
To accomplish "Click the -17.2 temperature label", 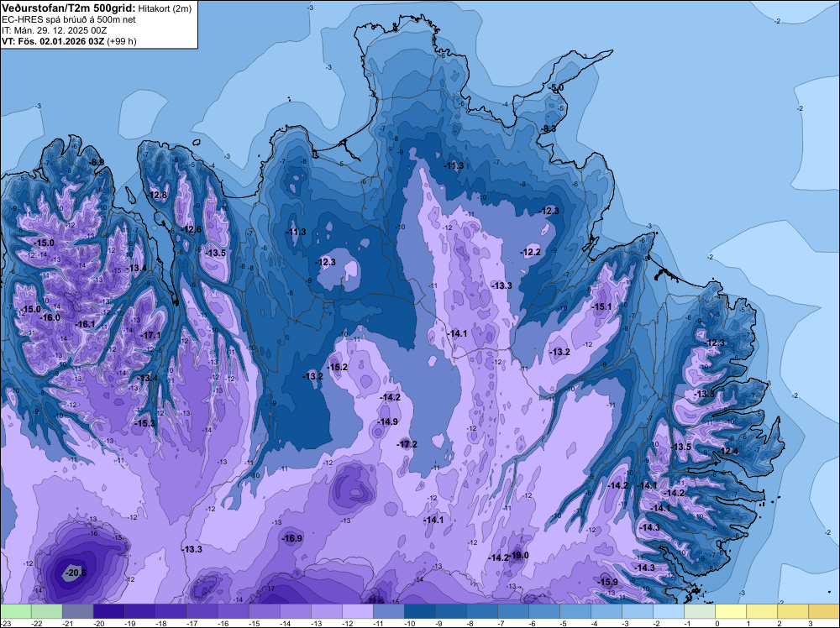I will click(407, 444).
